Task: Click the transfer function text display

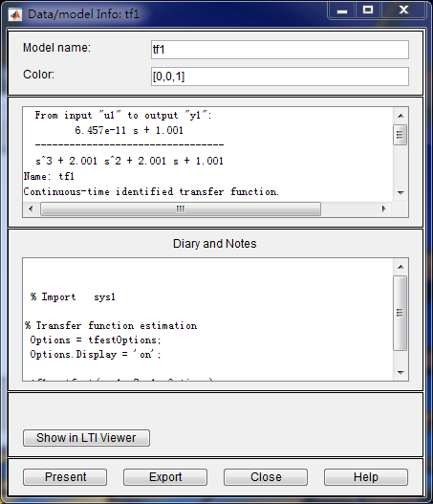Action: tap(207, 154)
